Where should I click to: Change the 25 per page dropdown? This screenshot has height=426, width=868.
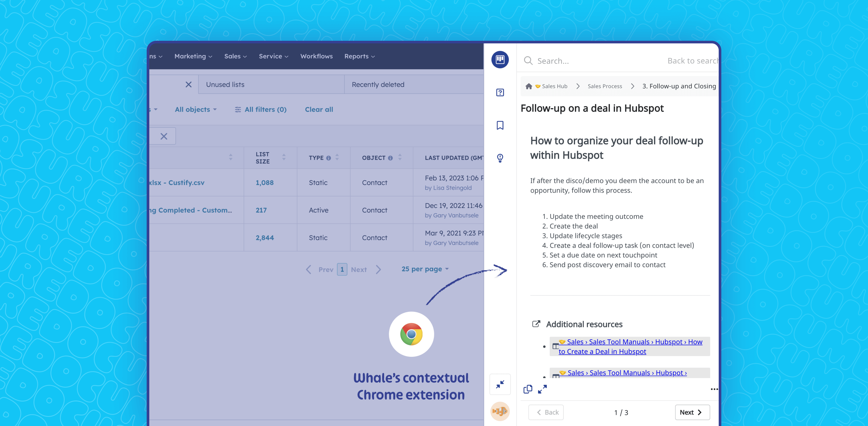pyautogui.click(x=425, y=269)
